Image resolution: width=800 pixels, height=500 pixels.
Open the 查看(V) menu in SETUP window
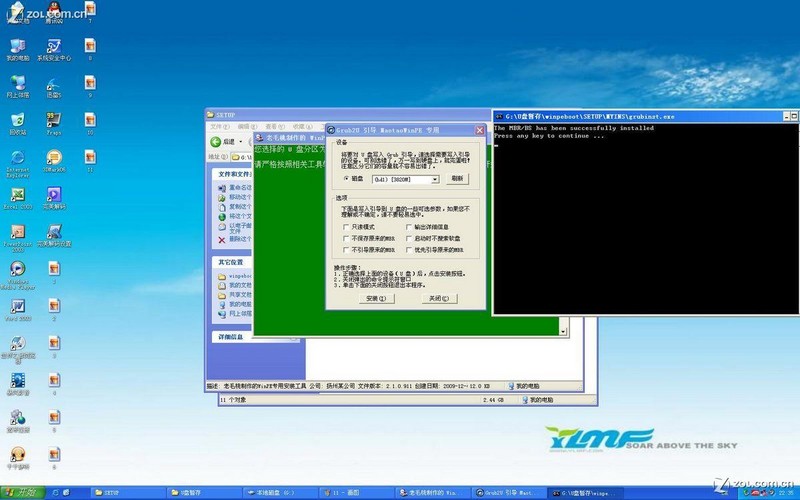pyautogui.click(x=274, y=127)
